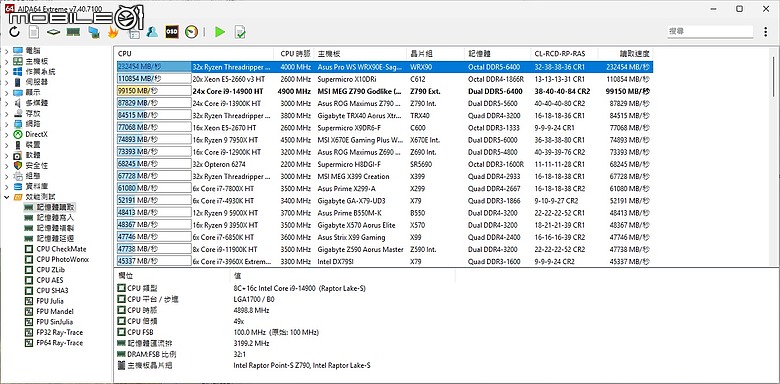The width and height of the screenshot is (780, 384).
Task: Start benchmark with green play icon
Action: pyautogui.click(x=220, y=32)
